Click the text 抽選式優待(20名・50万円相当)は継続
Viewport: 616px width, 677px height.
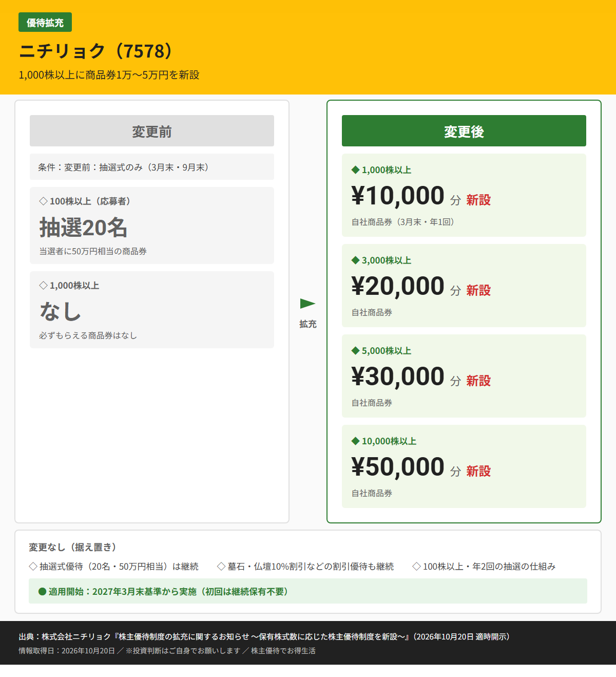[x=119, y=567]
